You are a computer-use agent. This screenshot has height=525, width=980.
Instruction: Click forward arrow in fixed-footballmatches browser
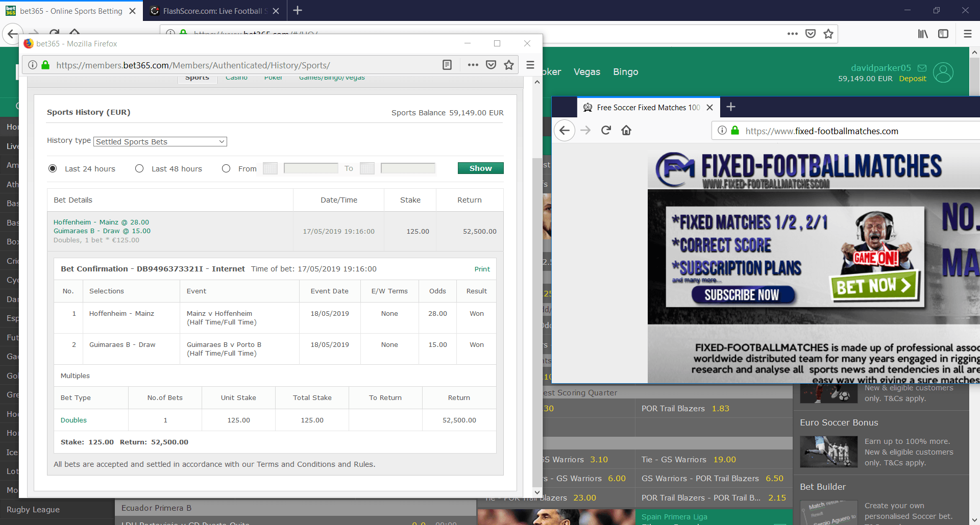(585, 130)
